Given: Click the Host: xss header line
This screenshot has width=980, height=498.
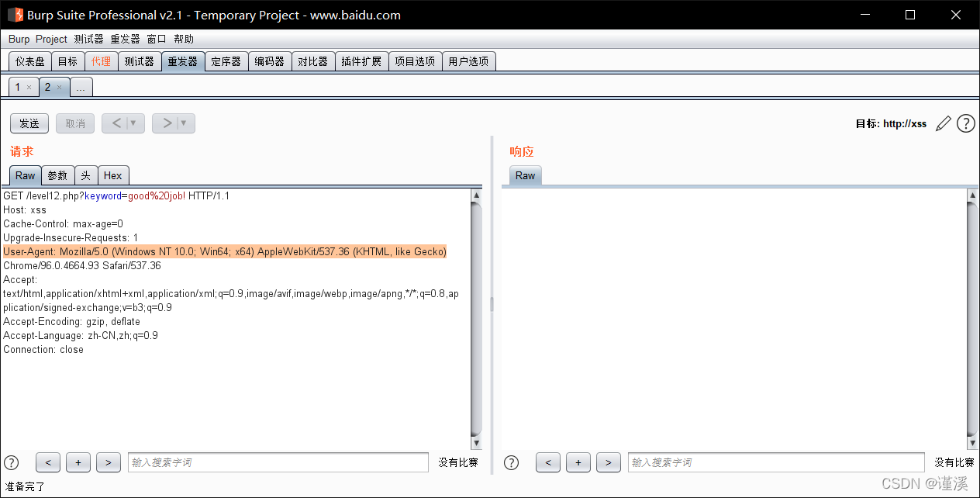Looking at the screenshot, I should click(25, 210).
